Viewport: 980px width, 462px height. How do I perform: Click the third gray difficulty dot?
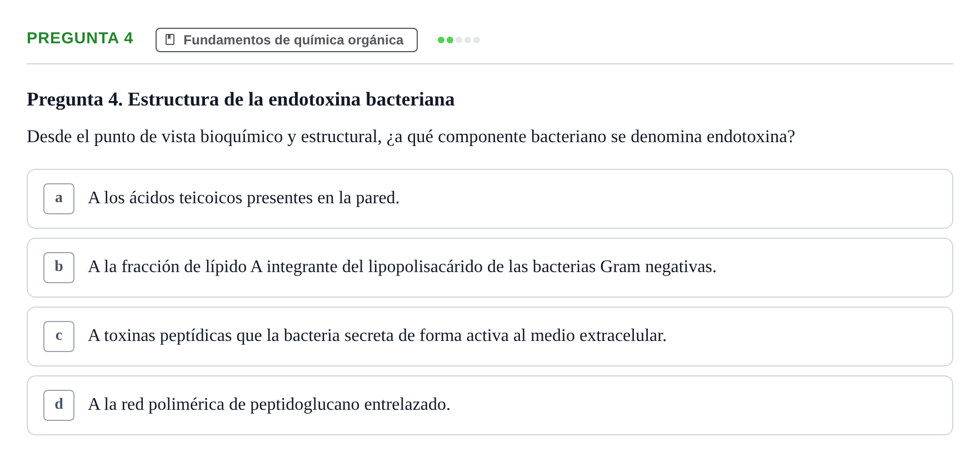tap(459, 40)
